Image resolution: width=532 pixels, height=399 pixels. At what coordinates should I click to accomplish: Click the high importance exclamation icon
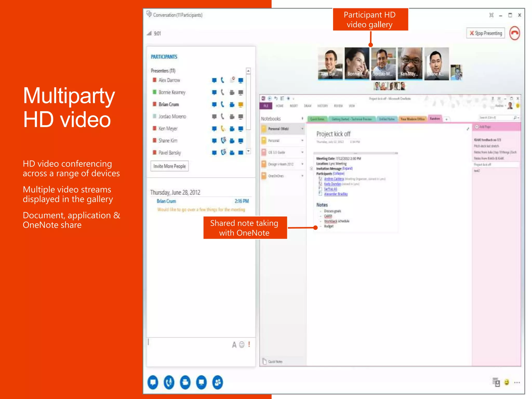point(249,344)
